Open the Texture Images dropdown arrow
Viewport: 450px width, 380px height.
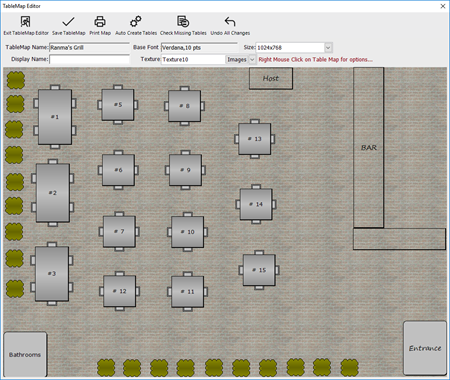pos(252,60)
